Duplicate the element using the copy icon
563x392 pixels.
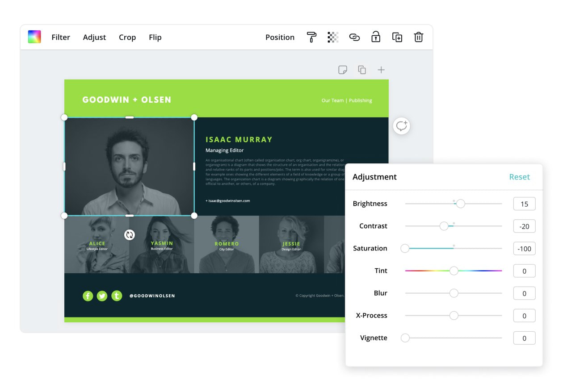[x=397, y=38]
